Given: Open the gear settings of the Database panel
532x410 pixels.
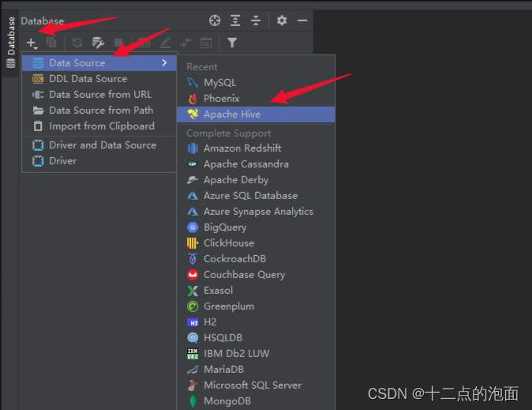Looking at the screenshot, I should click(282, 21).
